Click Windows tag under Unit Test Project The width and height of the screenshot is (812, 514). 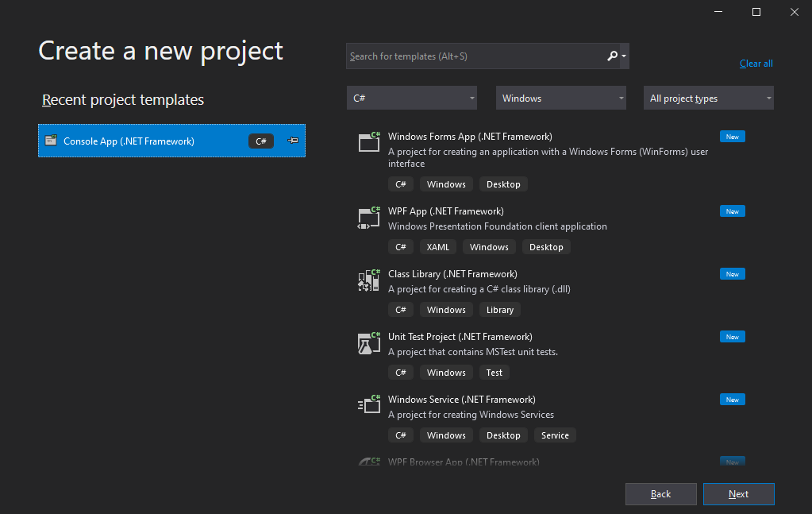coord(446,372)
